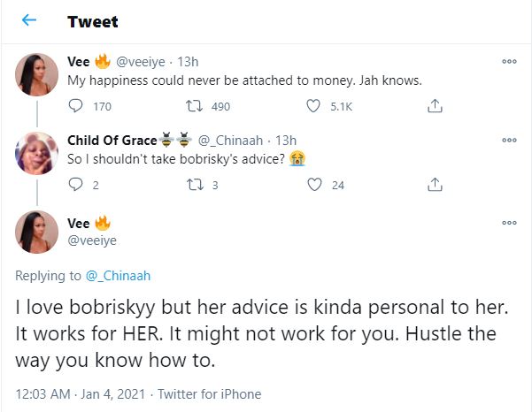The height and width of the screenshot is (412, 532).
Task: Share Child Of Grace's tweet
Action: pyautogui.click(x=434, y=186)
